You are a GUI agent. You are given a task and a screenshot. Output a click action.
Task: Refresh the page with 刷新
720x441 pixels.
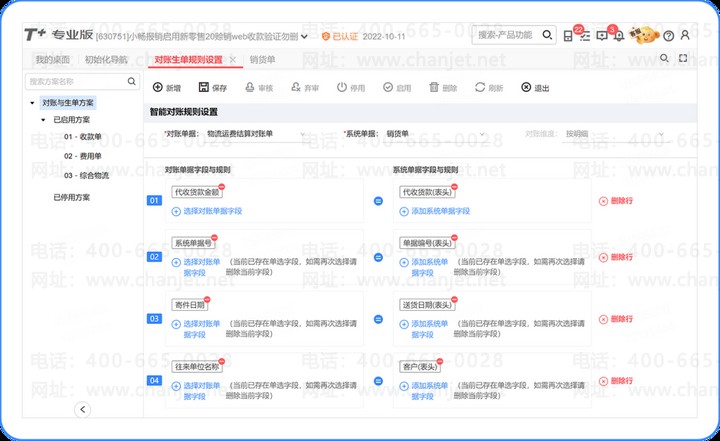tap(489, 87)
